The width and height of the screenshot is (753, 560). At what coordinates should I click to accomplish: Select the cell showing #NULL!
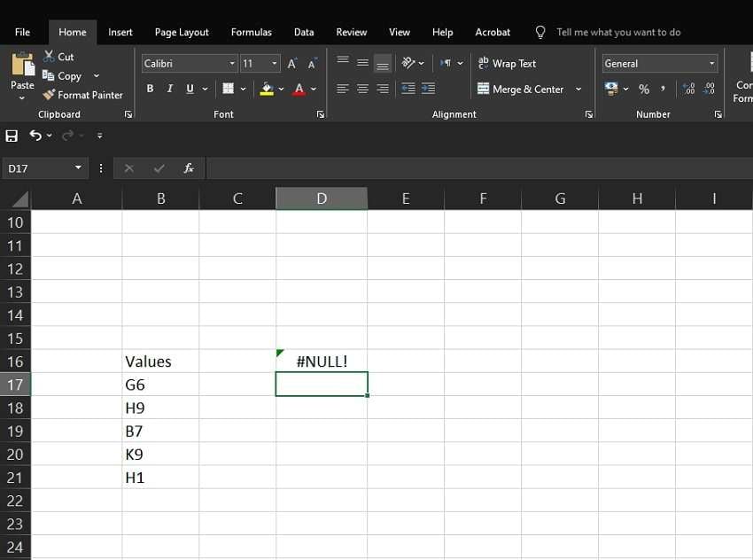pos(322,362)
